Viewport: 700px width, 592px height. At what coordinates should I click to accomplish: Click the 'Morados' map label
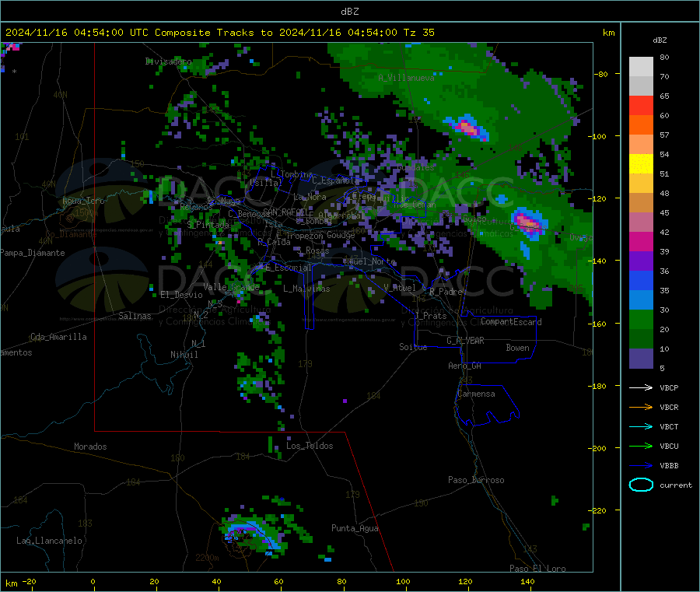coord(90,447)
